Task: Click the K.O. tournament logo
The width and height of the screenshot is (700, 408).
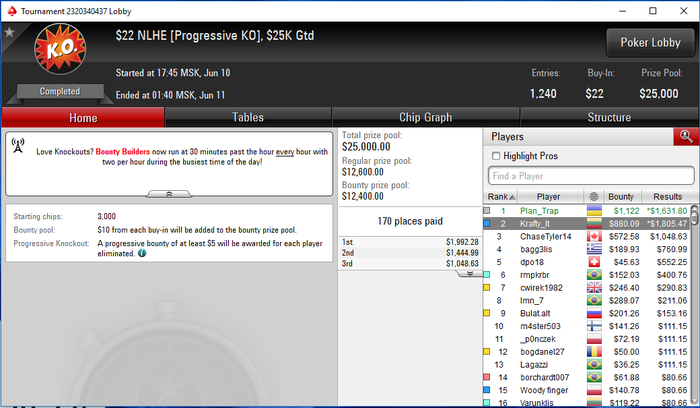Action: [x=60, y=49]
